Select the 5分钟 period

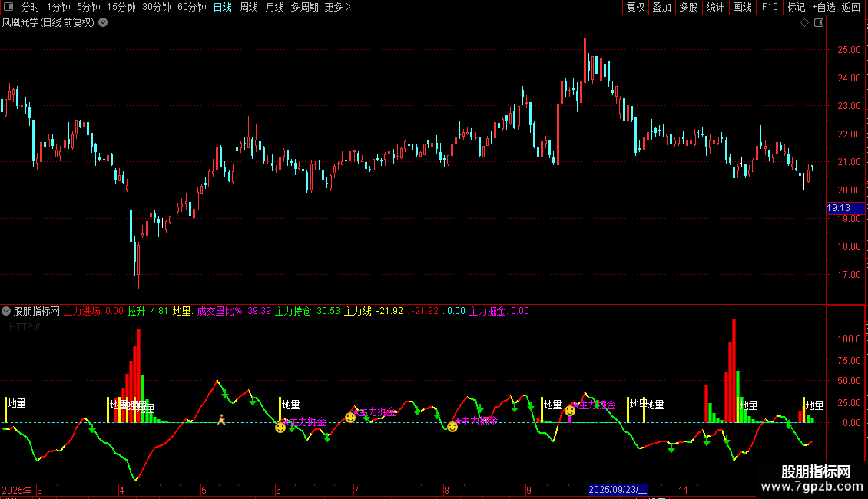pos(88,7)
